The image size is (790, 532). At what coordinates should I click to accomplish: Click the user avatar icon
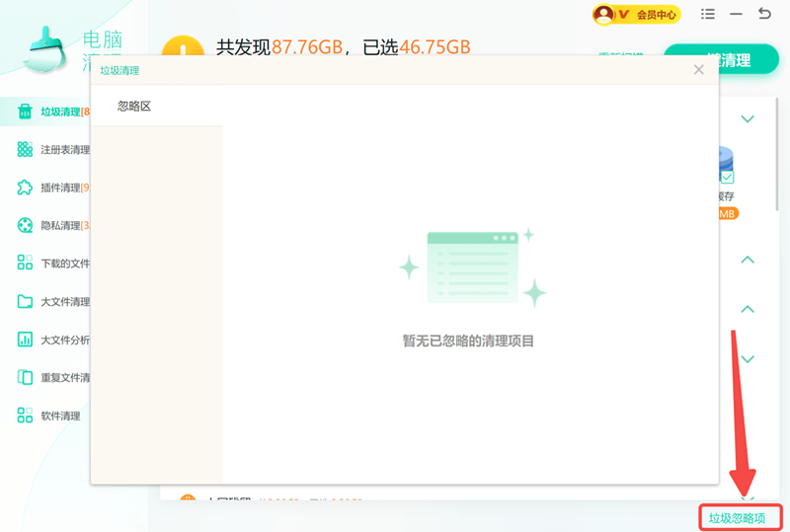(x=603, y=14)
